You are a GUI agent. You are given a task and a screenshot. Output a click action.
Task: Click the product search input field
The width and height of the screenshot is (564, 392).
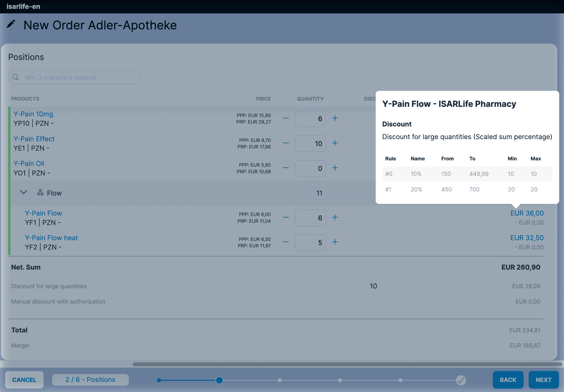click(79, 77)
